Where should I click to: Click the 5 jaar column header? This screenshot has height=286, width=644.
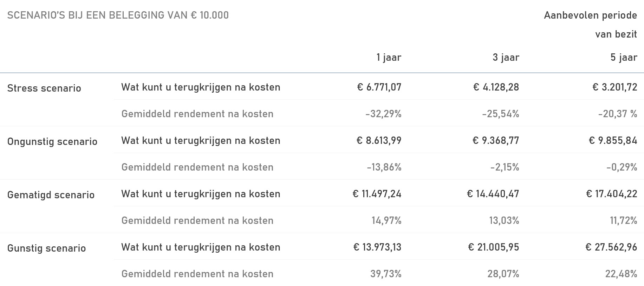click(624, 57)
